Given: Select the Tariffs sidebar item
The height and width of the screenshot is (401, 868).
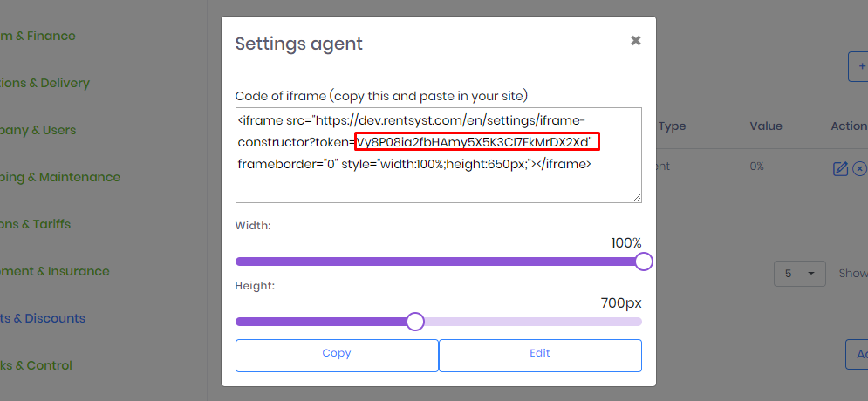Looking at the screenshot, I should point(36,224).
